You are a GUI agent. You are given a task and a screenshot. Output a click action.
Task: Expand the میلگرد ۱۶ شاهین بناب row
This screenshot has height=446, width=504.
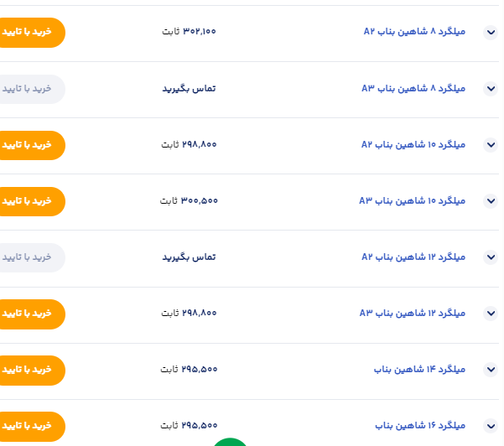click(x=491, y=425)
